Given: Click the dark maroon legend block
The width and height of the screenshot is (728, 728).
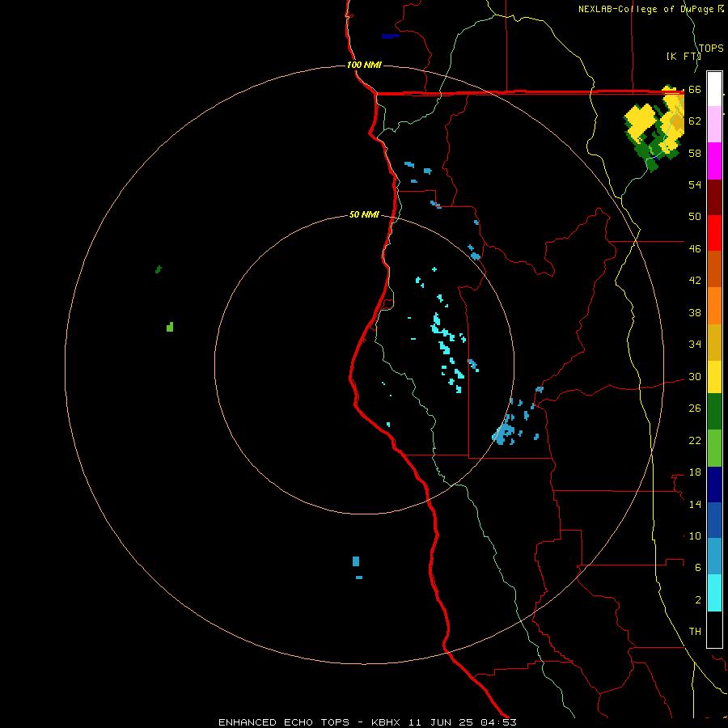Looking at the screenshot, I should click(714, 198).
